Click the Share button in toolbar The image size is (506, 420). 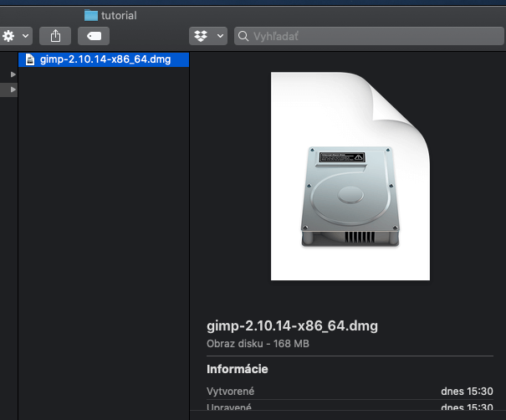pyautogui.click(x=55, y=36)
